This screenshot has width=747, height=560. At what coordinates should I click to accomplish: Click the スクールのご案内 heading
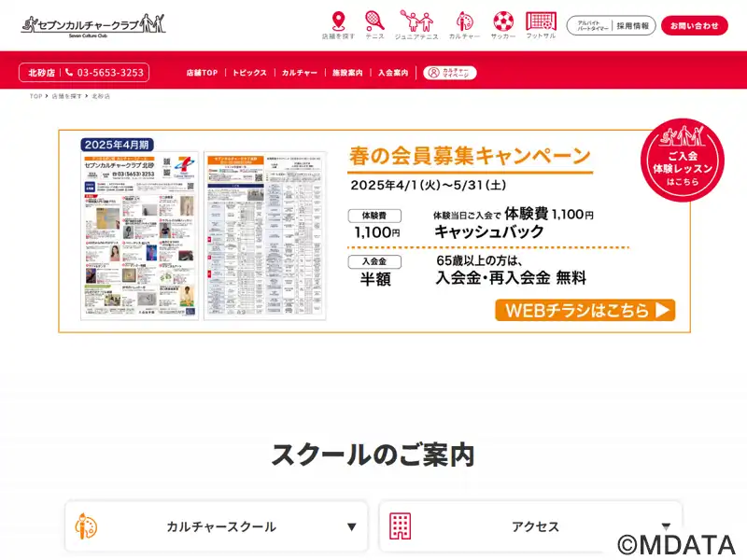[x=373, y=455]
